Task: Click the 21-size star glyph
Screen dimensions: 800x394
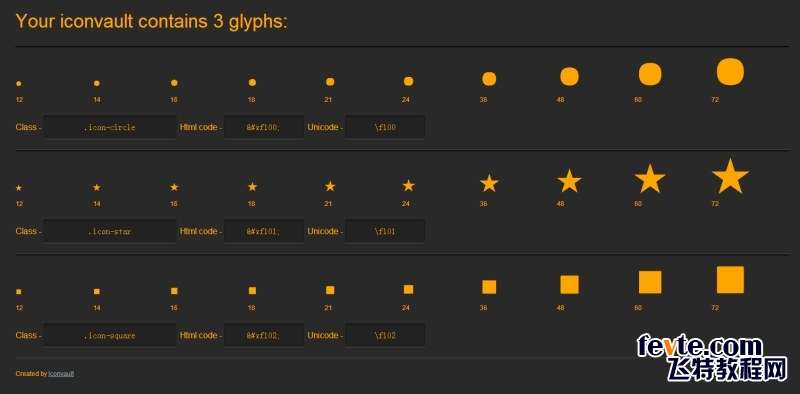Action: [x=330, y=186]
